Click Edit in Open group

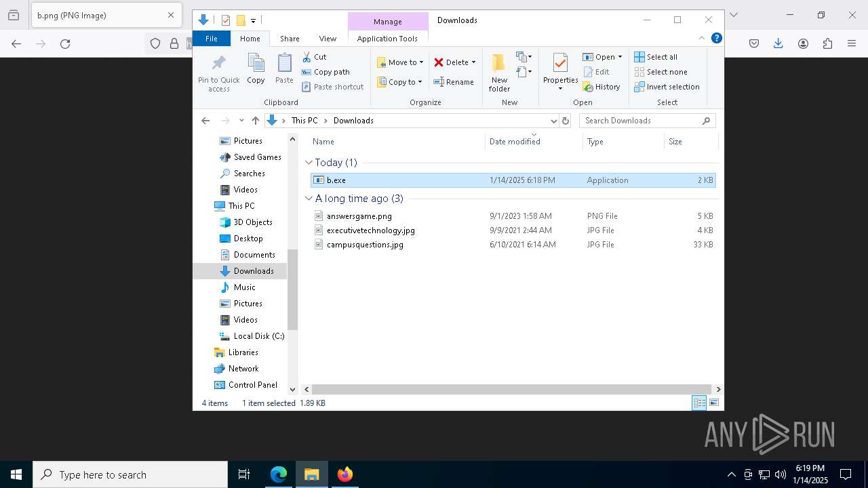(596, 72)
